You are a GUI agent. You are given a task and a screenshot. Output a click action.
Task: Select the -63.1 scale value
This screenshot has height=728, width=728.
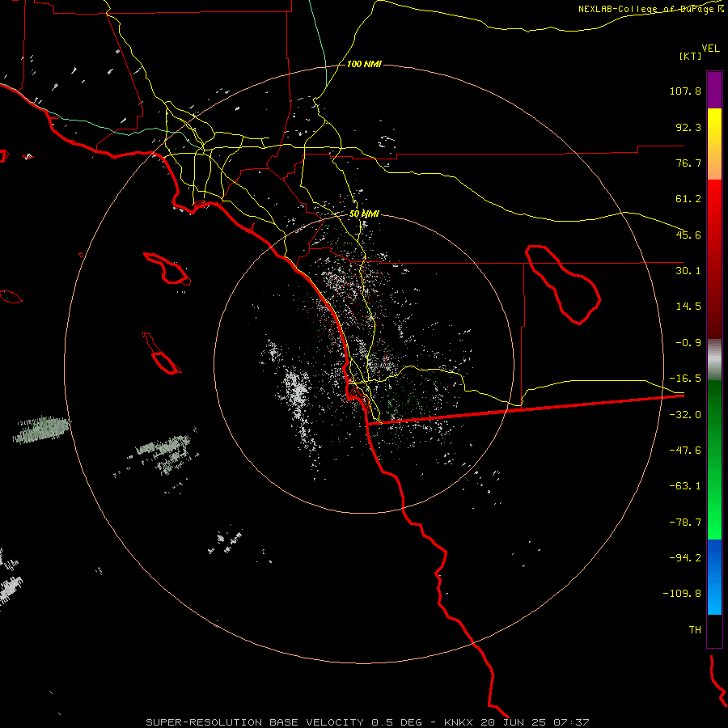click(x=685, y=486)
